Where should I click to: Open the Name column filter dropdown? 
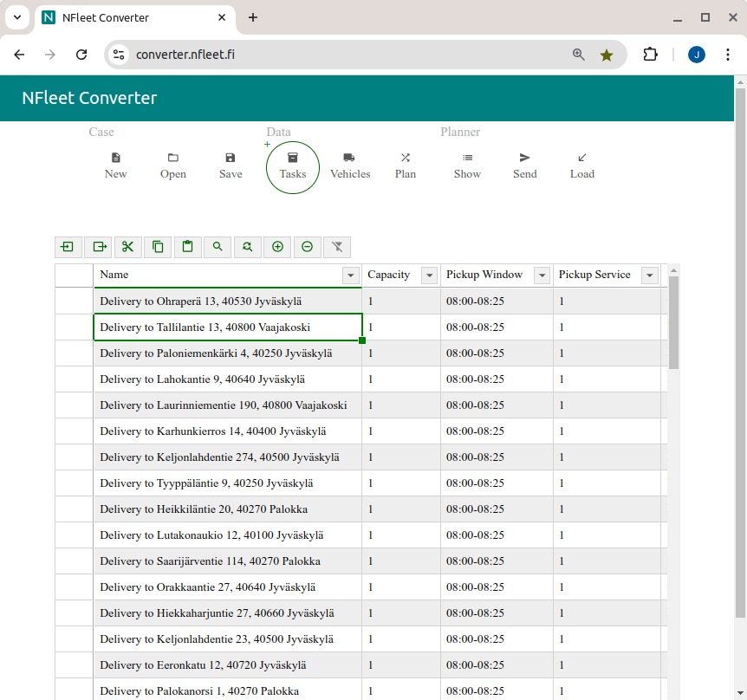pyautogui.click(x=351, y=275)
